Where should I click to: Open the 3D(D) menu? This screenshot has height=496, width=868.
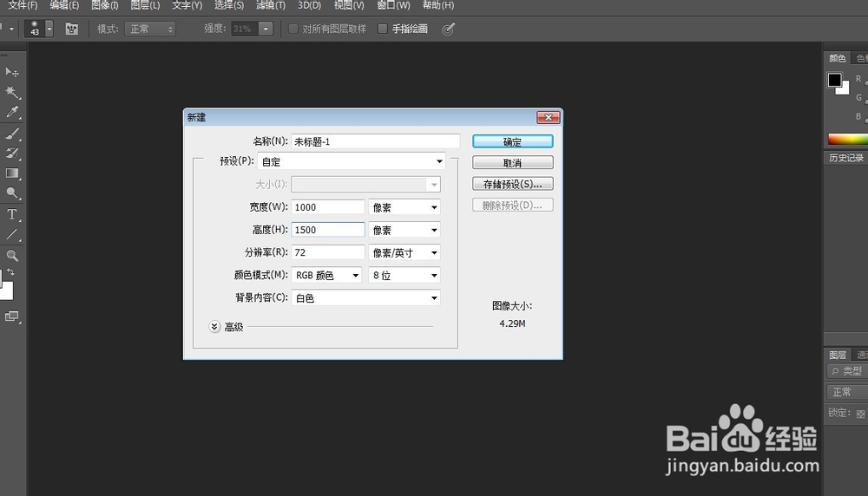[309, 5]
